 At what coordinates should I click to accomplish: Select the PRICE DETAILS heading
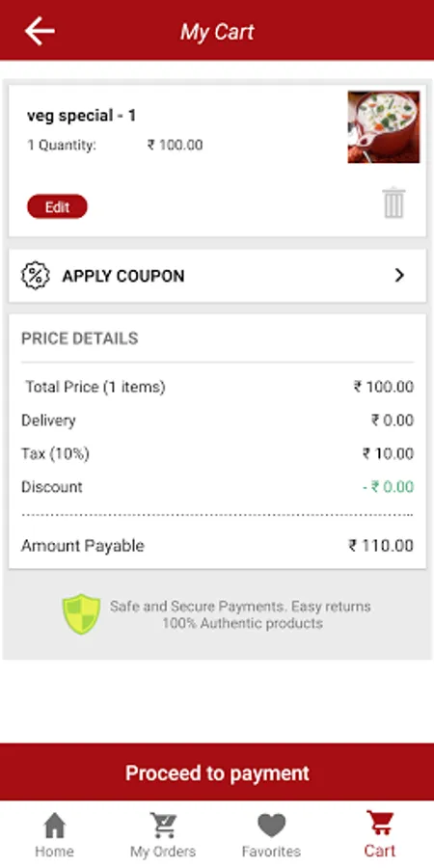[x=80, y=339]
